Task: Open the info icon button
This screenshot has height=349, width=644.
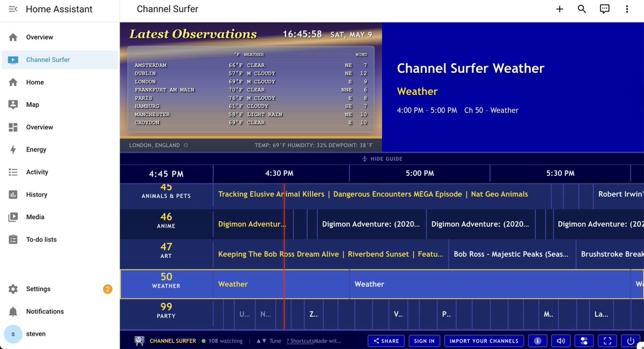Action: point(537,341)
